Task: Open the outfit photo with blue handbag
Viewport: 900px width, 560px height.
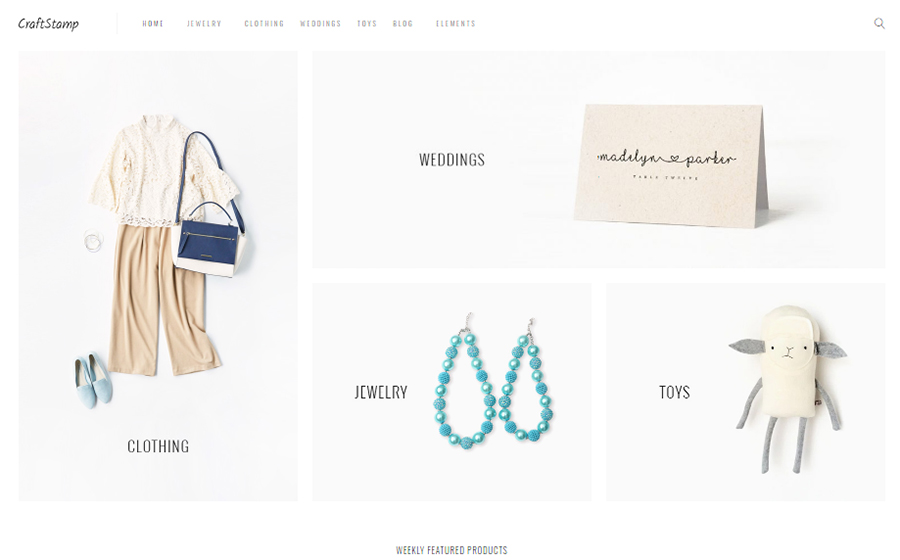Action: point(158,276)
